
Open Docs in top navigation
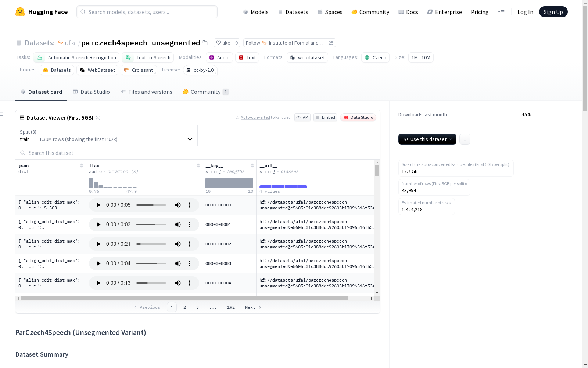(408, 12)
